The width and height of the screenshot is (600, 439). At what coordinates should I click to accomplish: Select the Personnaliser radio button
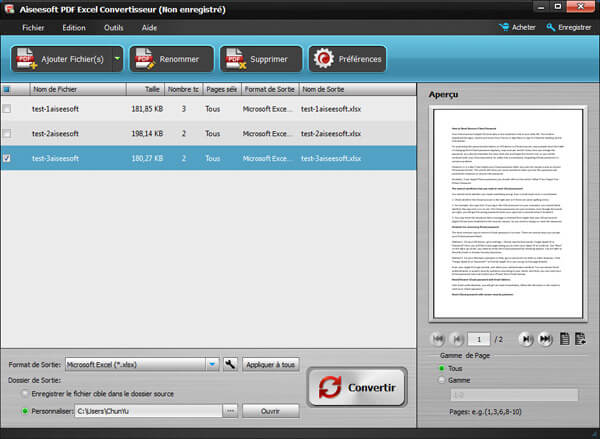coord(25,411)
